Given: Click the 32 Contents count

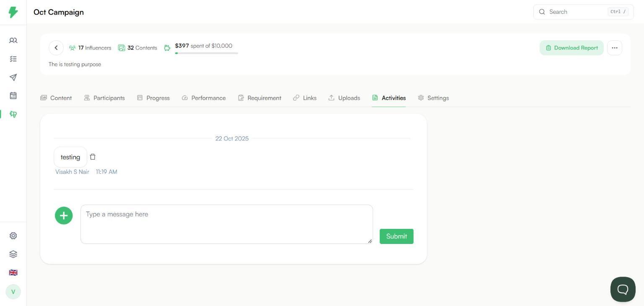Looking at the screenshot, I should click(138, 48).
